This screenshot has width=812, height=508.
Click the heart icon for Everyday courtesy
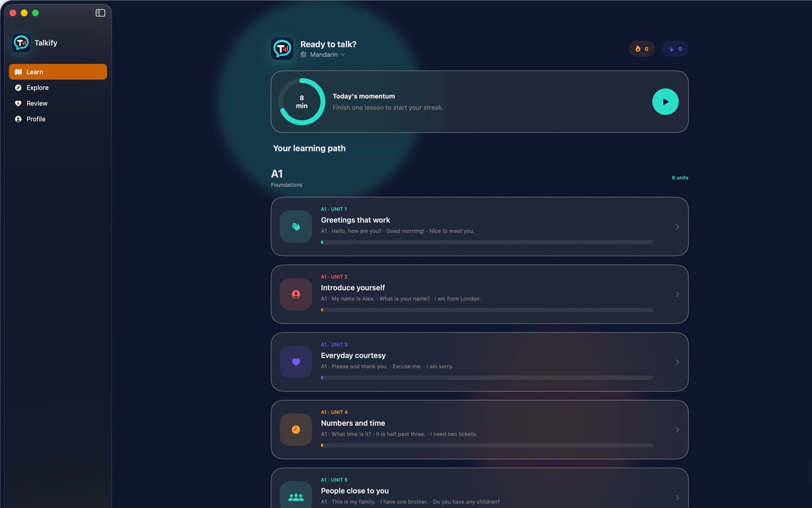pyautogui.click(x=296, y=362)
